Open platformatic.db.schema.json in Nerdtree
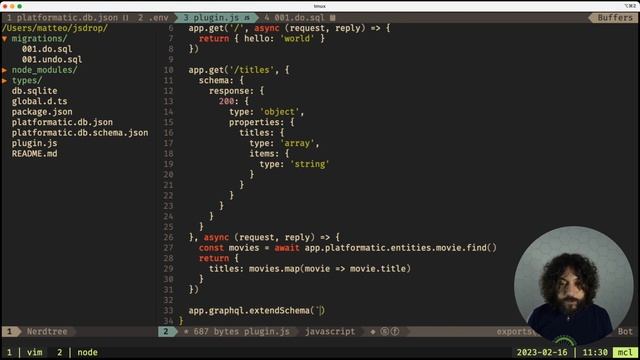The width and height of the screenshot is (640, 360). tap(80, 133)
